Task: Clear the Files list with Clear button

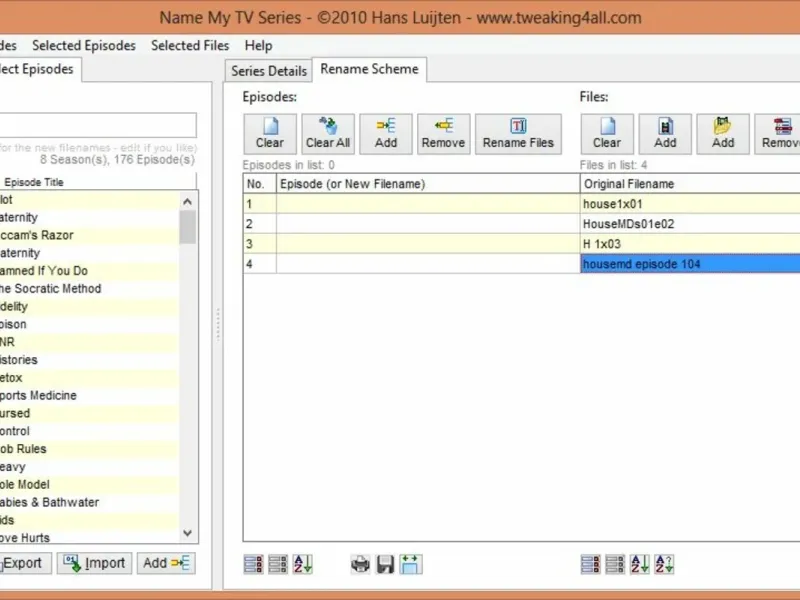Action: click(607, 134)
